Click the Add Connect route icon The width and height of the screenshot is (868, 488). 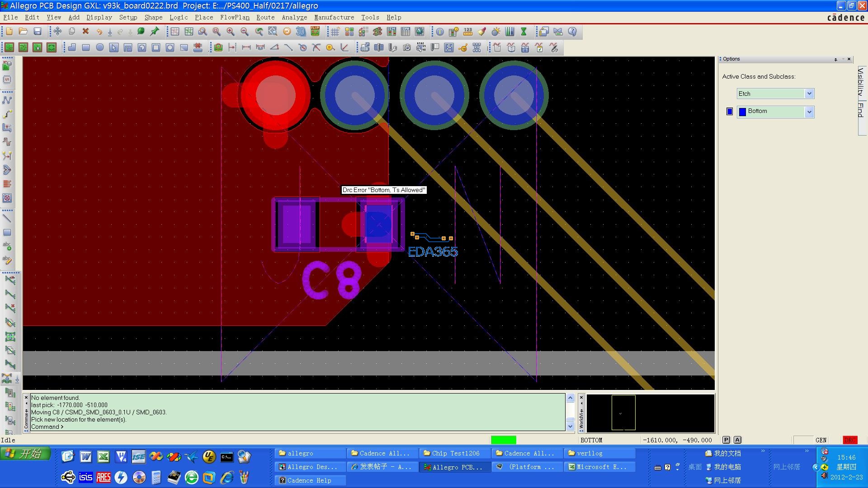pyautogui.click(x=7, y=100)
